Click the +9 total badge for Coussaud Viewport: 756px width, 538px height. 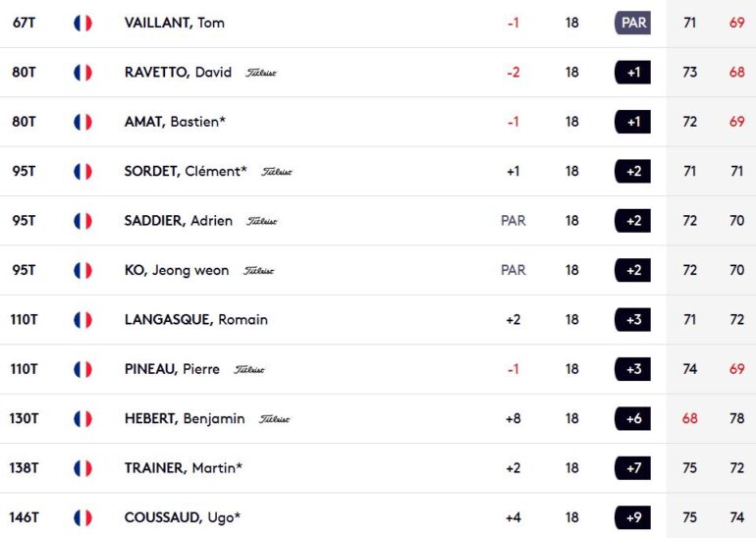[633, 517]
